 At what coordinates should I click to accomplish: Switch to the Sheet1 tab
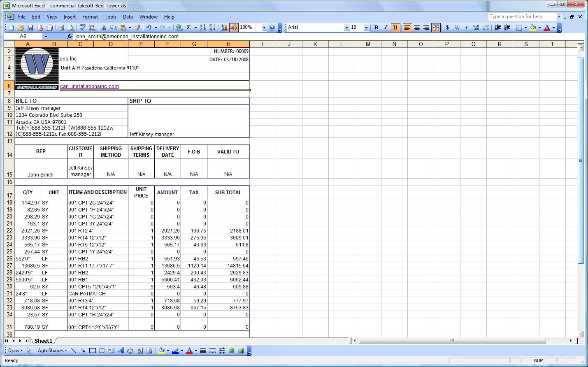[x=43, y=341]
